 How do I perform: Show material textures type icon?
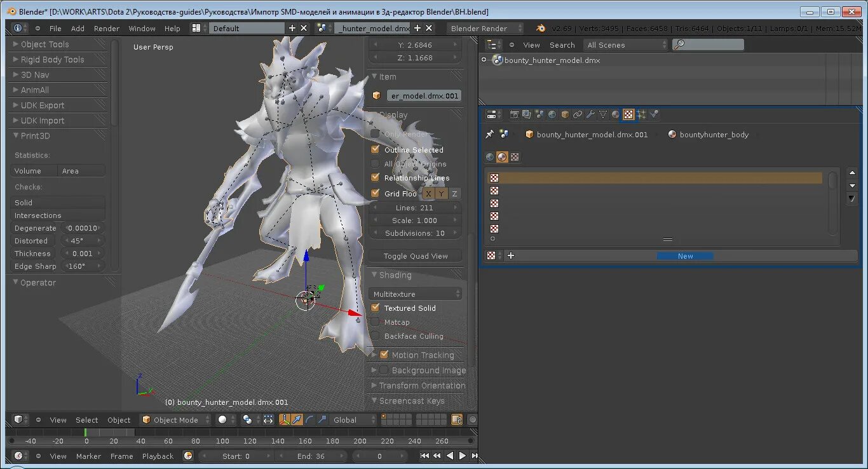click(502, 157)
